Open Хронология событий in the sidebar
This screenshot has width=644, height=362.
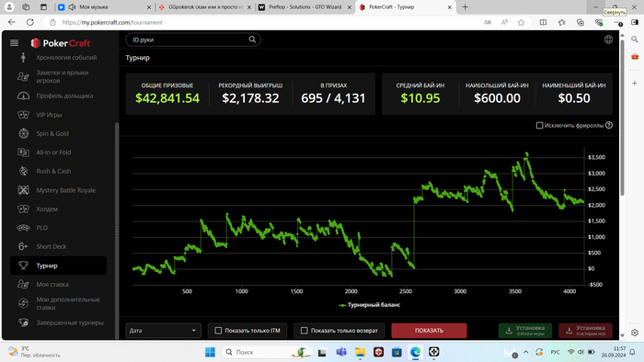point(66,58)
